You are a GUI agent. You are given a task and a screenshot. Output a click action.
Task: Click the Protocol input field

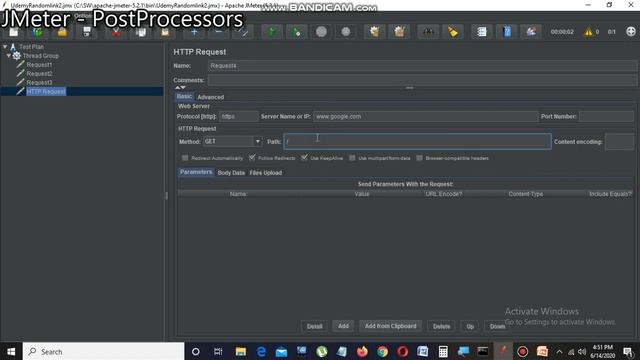[238, 116]
